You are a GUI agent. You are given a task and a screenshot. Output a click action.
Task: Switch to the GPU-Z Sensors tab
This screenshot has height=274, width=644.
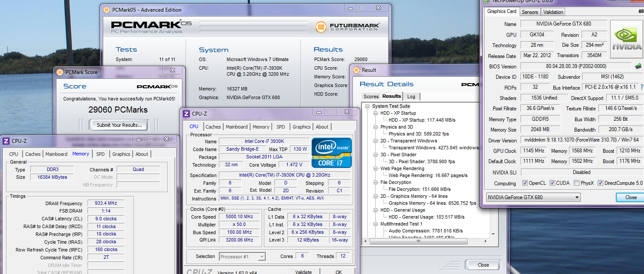[530, 12]
